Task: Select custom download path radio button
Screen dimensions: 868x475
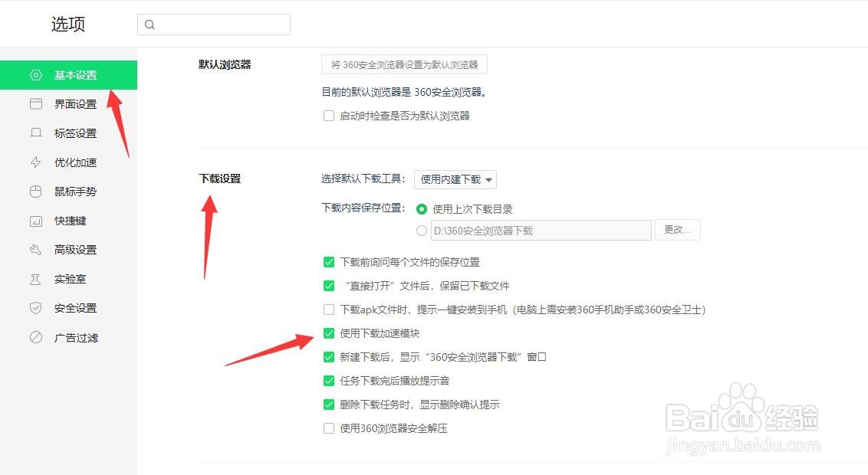Action: pos(422,231)
